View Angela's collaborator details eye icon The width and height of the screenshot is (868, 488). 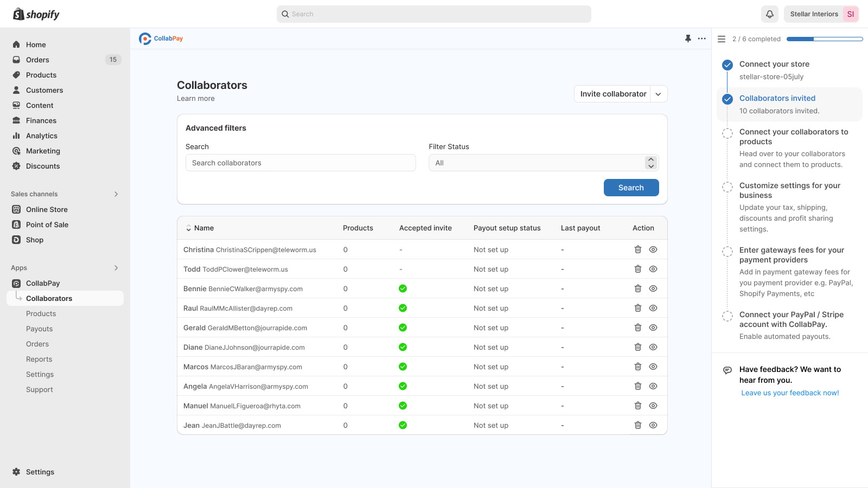pyautogui.click(x=653, y=386)
